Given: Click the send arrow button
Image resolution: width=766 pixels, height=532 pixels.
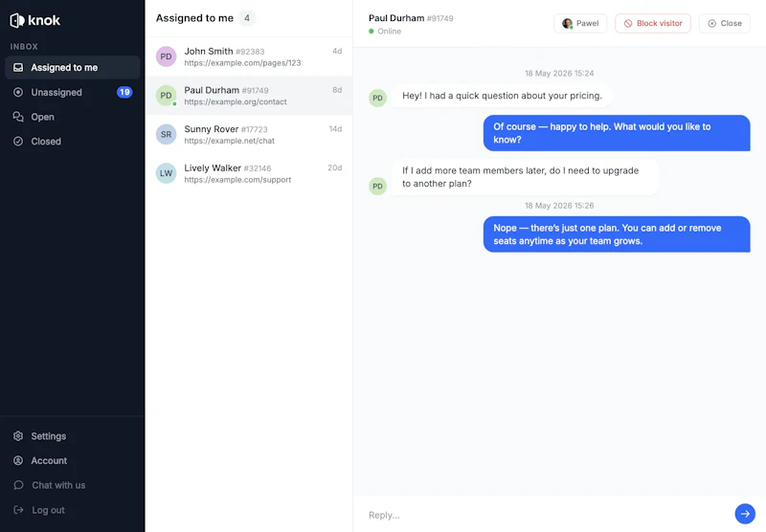Looking at the screenshot, I should [745, 514].
